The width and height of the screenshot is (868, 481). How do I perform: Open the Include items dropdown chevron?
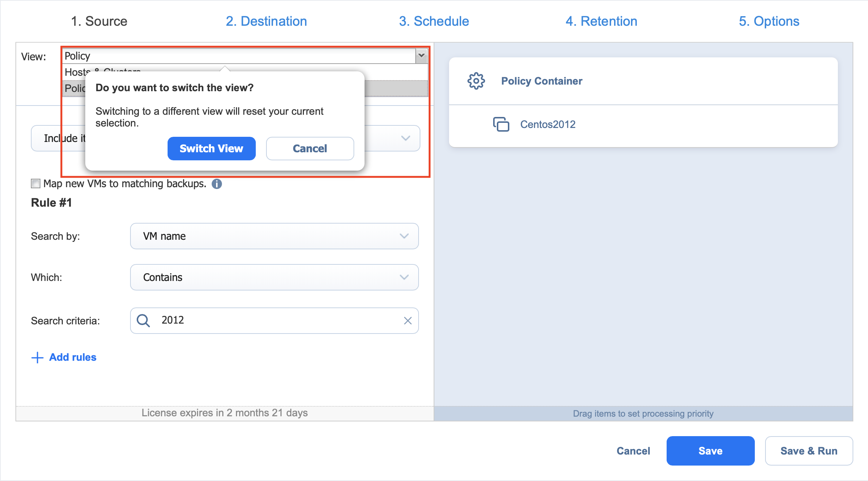click(405, 138)
